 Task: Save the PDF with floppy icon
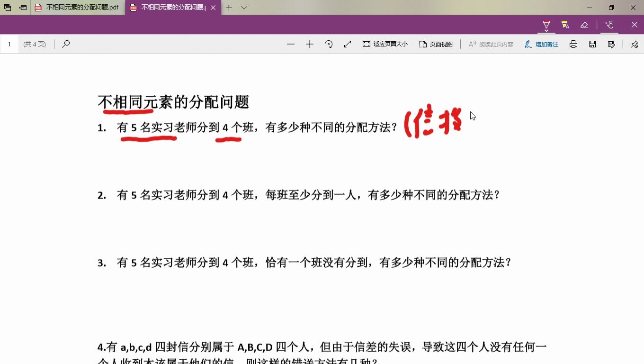(x=592, y=44)
